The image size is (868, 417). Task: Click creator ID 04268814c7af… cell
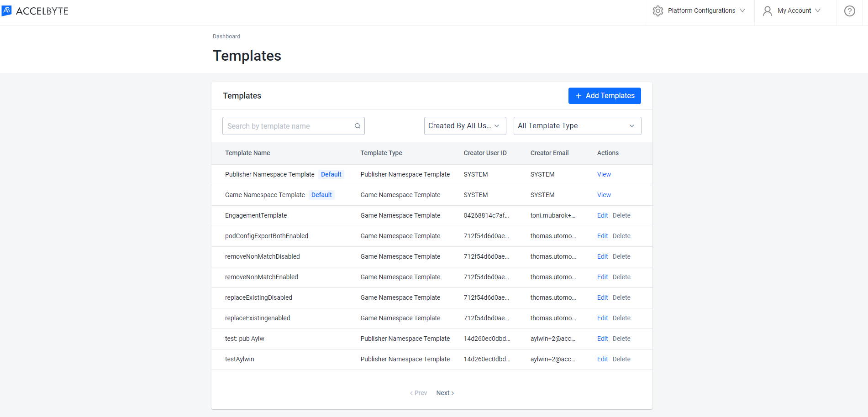coord(486,215)
